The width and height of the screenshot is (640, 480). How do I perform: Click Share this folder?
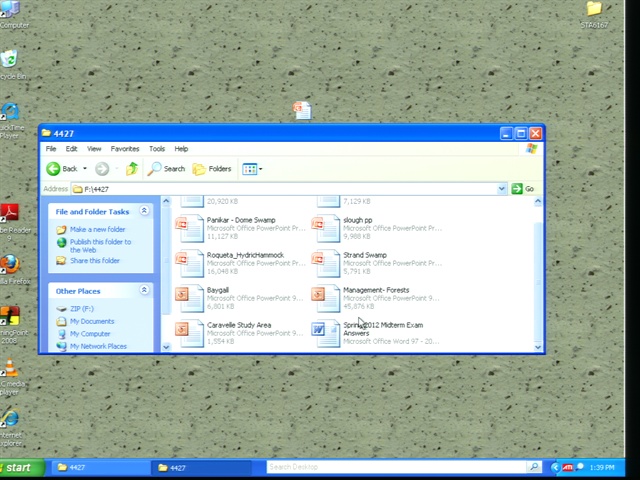(x=95, y=261)
